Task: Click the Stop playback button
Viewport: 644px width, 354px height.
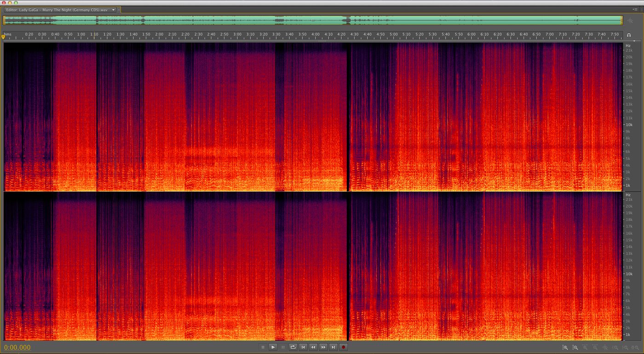Action: point(263,347)
